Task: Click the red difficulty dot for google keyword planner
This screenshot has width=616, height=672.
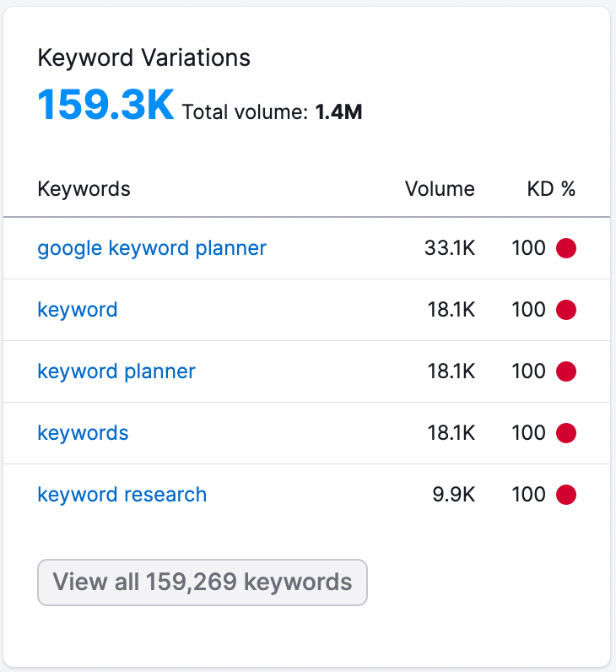Action: coord(566,248)
